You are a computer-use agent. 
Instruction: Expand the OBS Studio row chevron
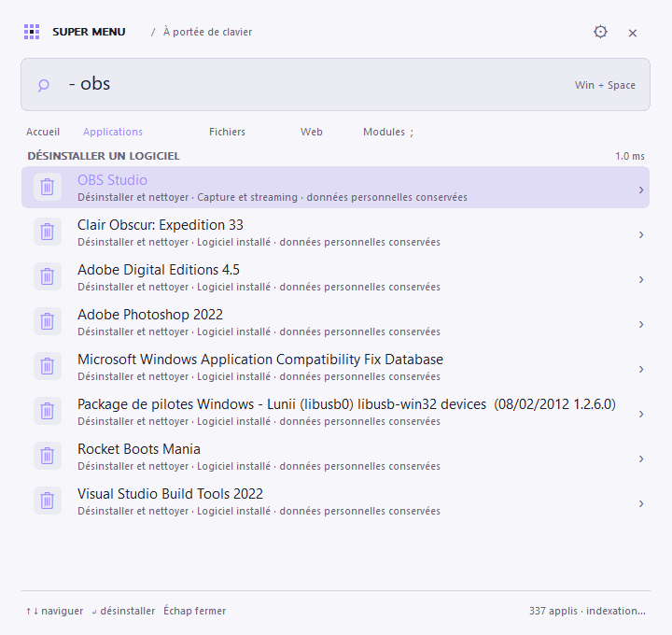[641, 190]
